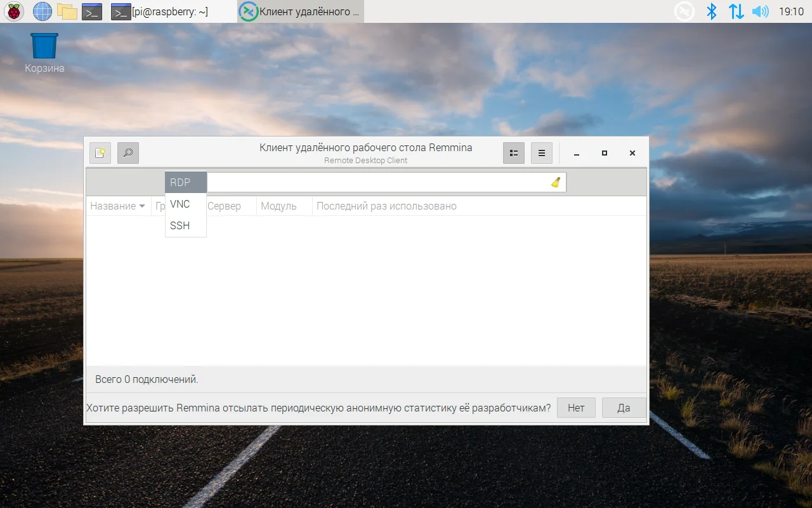Open the Bluetooth menu in the tray
Screen dimensions: 812x508
tap(711, 11)
